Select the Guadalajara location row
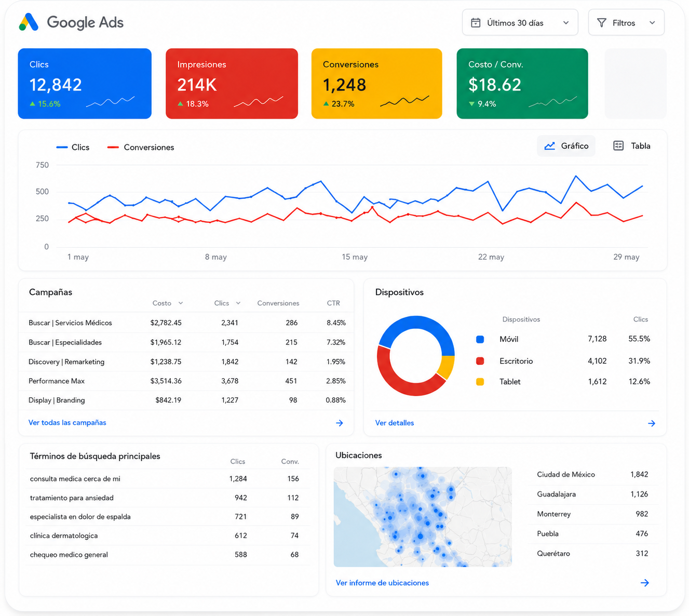689x616 pixels. coord(593,494)
